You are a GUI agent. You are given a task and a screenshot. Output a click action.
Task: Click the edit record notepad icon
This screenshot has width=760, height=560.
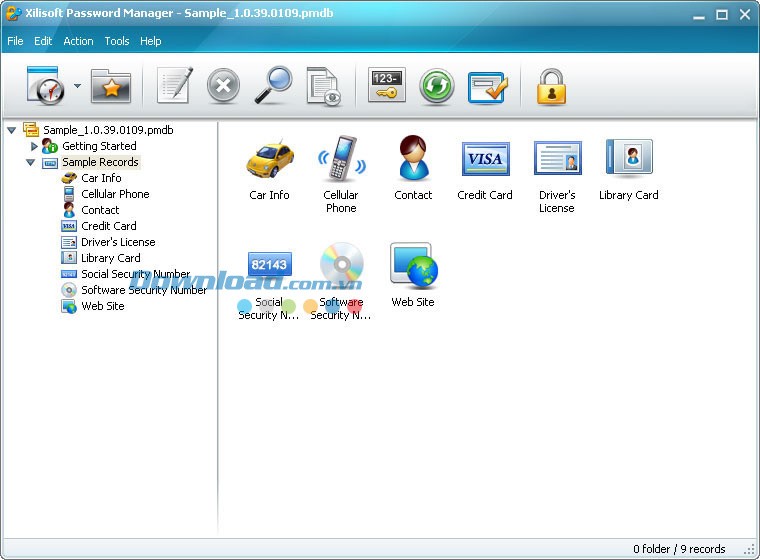175,85
